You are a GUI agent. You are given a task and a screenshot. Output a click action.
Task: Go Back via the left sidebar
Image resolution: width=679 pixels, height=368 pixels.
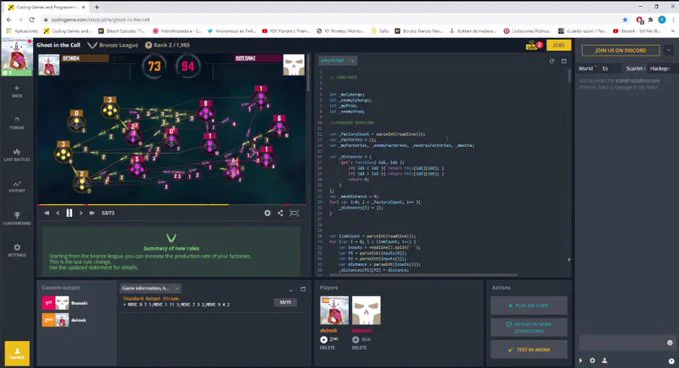[x=17, y=91]
